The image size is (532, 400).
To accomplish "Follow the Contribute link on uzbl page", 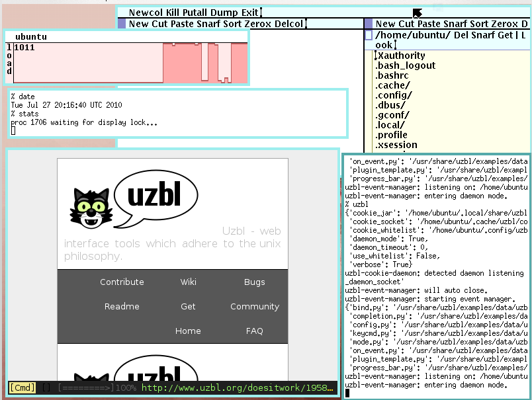I will click(x=122, y=282).
